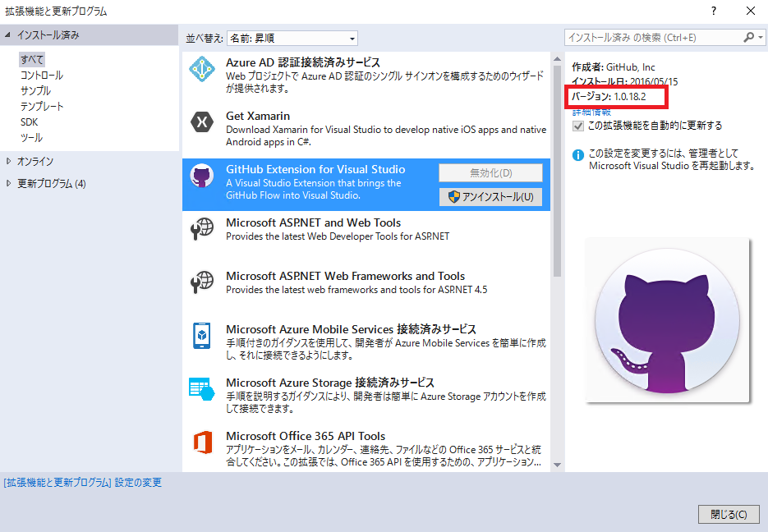Click the 閉じる(C) close button
Image resolution: width=768 pixels, height=532 pixels.
tap(729, 515)
